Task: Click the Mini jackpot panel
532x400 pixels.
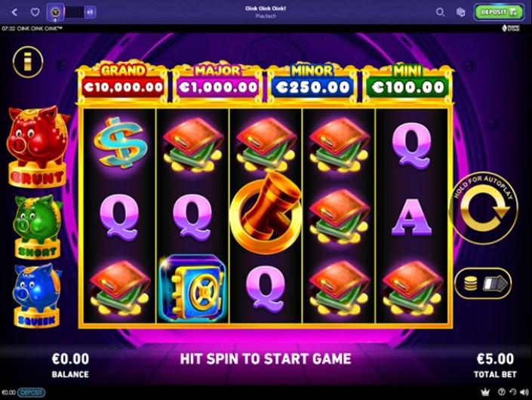Action: click(407, 83)
